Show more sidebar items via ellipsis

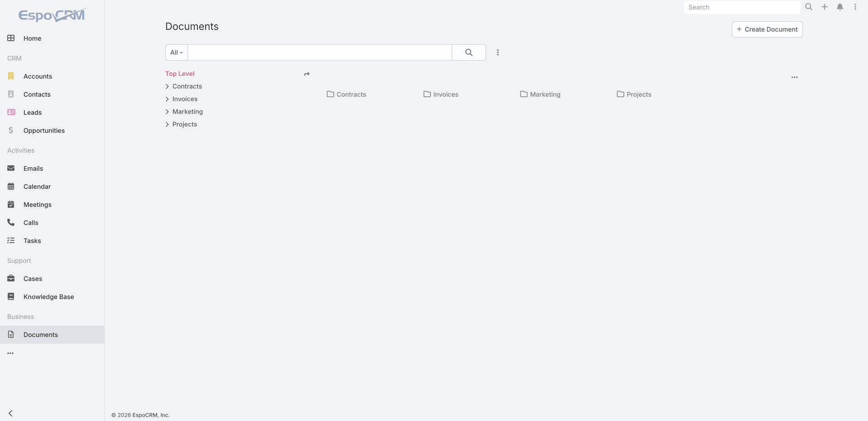coord(10,353)
